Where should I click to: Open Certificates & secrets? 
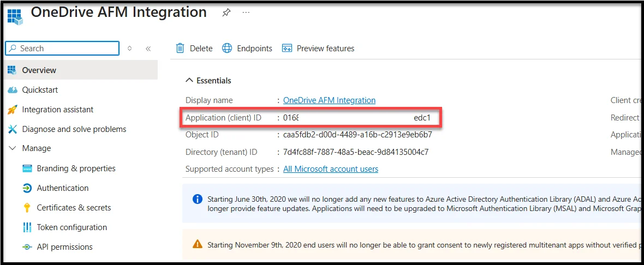pyautogui.click(x=74, y=208)
